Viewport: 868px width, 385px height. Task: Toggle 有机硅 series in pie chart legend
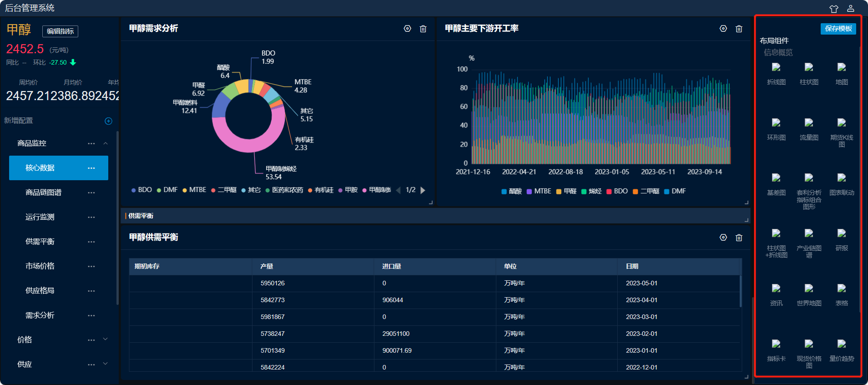point(321,190)
